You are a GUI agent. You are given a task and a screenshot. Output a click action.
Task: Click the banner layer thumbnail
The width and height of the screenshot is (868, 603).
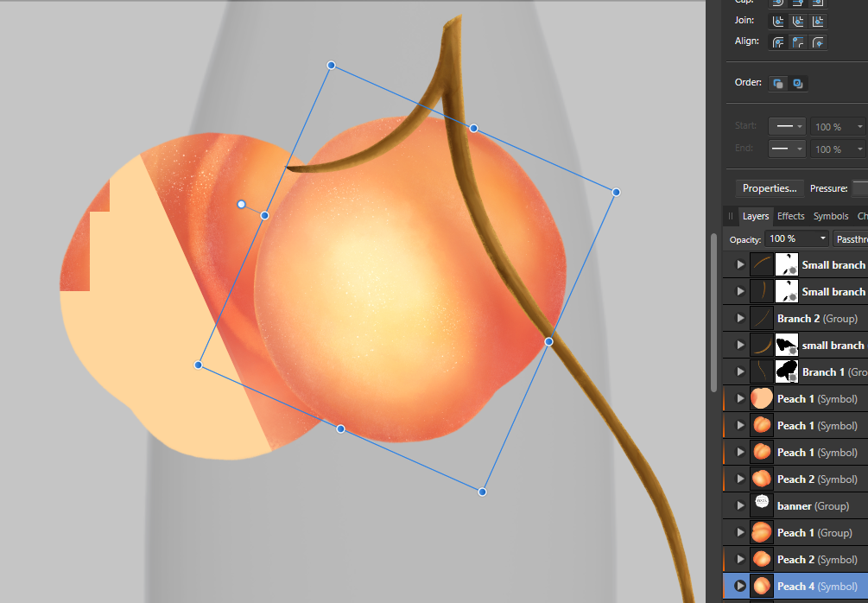[762, 505]
